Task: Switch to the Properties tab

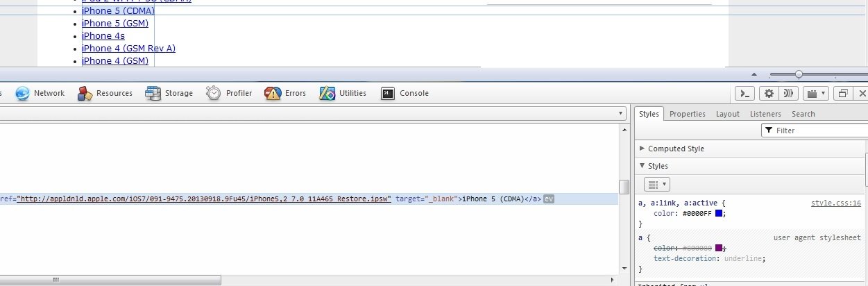Action: [688, 114]
